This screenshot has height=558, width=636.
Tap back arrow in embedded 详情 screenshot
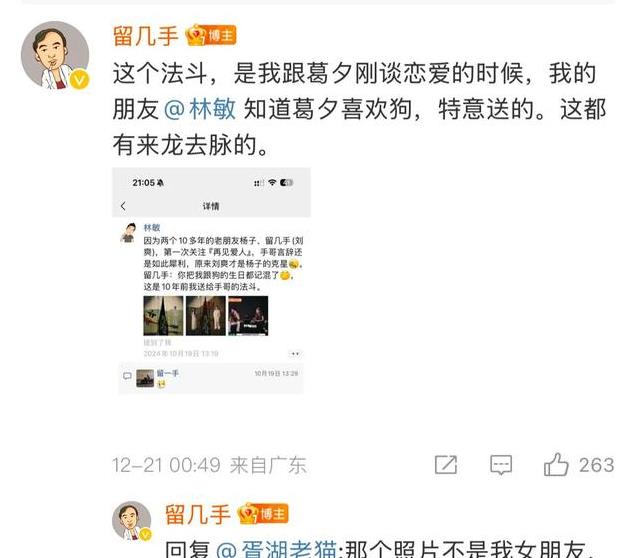pyautogui.click(x=123, y=206)
